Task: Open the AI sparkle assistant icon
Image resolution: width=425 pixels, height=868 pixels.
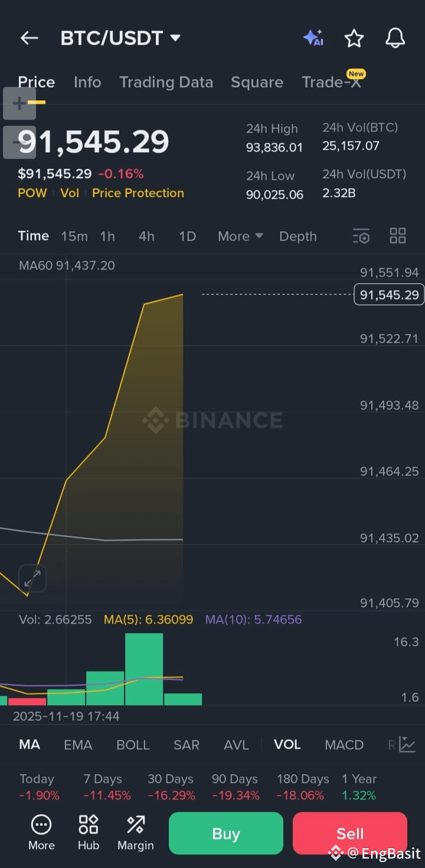Action: (x=313, y=38)
